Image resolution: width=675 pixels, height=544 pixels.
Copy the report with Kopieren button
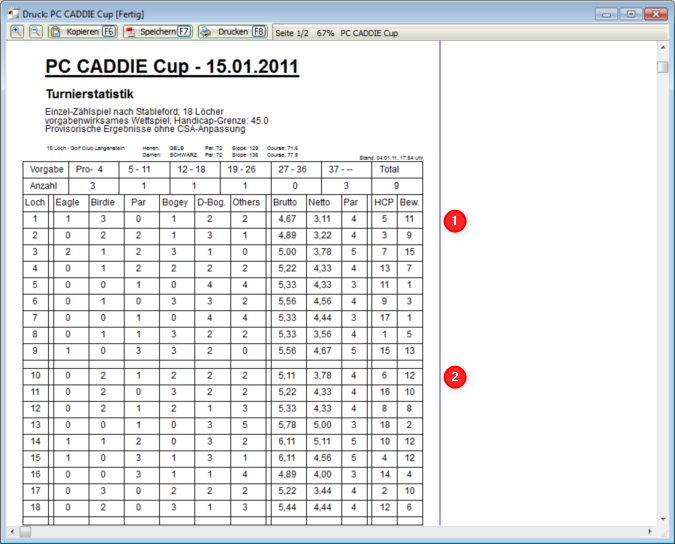tap(83, 32)
